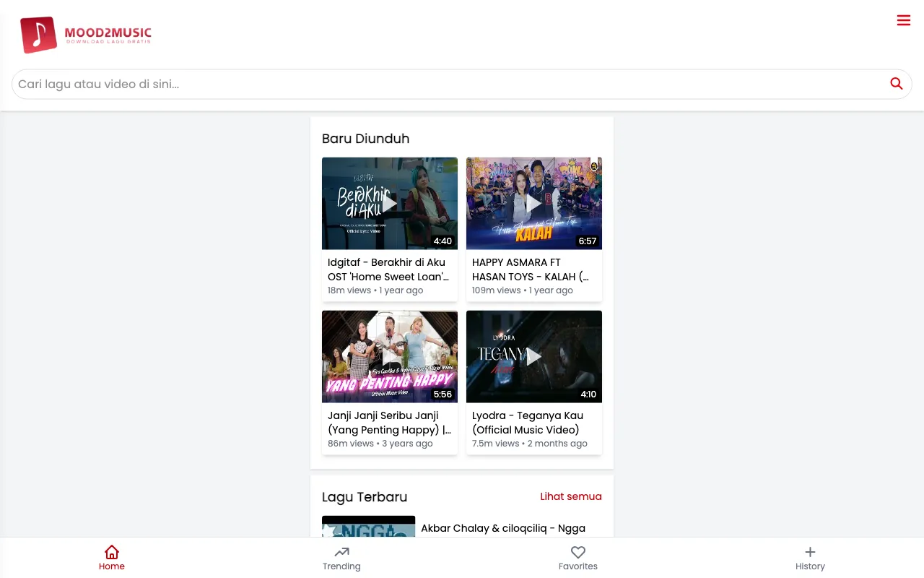Click the Trending arrow icon
924x578 pixels.
pyautogui.click(x=341, y=552)
